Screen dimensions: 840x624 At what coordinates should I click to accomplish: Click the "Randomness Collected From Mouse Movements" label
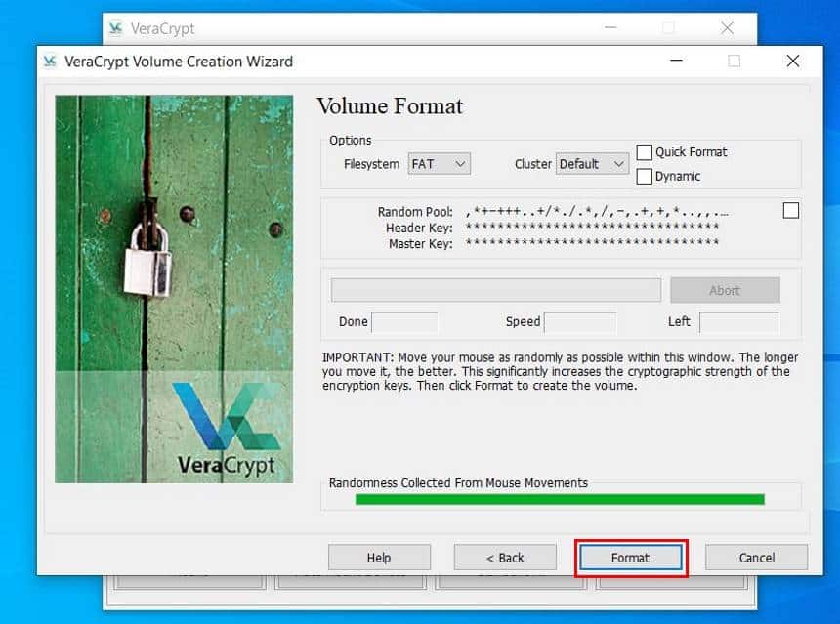(458, 483)
